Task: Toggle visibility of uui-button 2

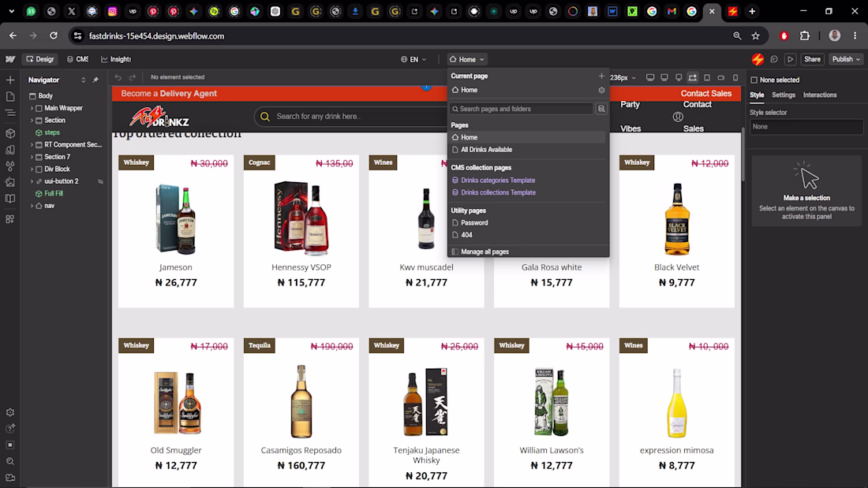Action: point(101,181)
